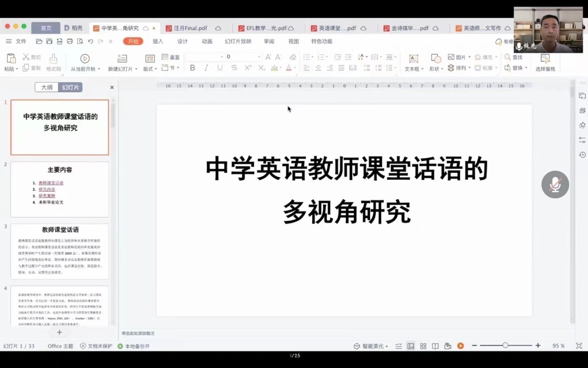This screenshot has height=368, width=588.
Task: Click the Selection Pane (选择窗格) icon
Action: point(545,58)
